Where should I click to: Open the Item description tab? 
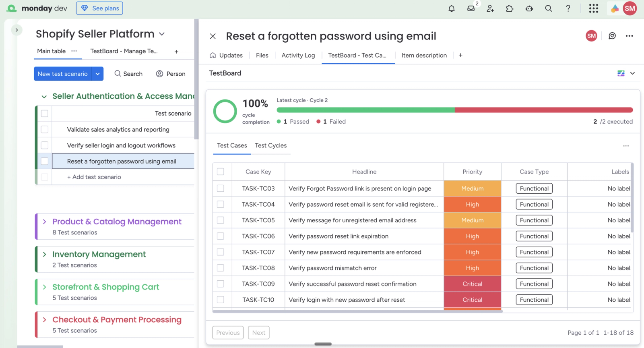(x=424, y=55)
